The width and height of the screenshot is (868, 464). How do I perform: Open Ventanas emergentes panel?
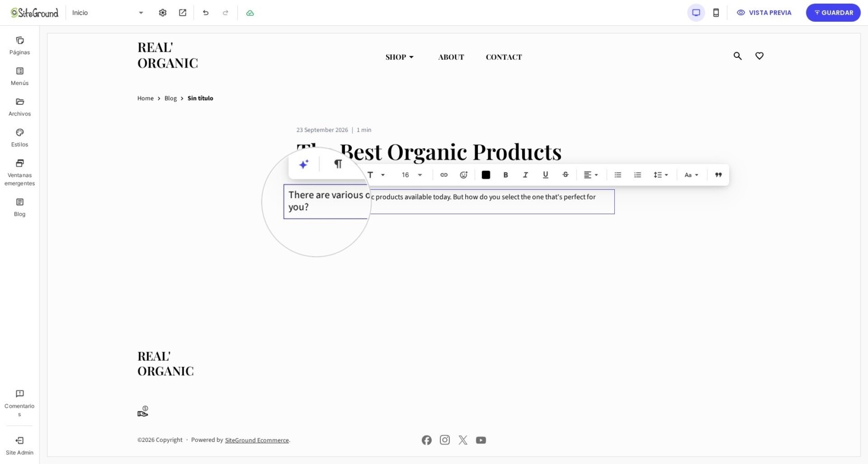[x=20, y=172]
